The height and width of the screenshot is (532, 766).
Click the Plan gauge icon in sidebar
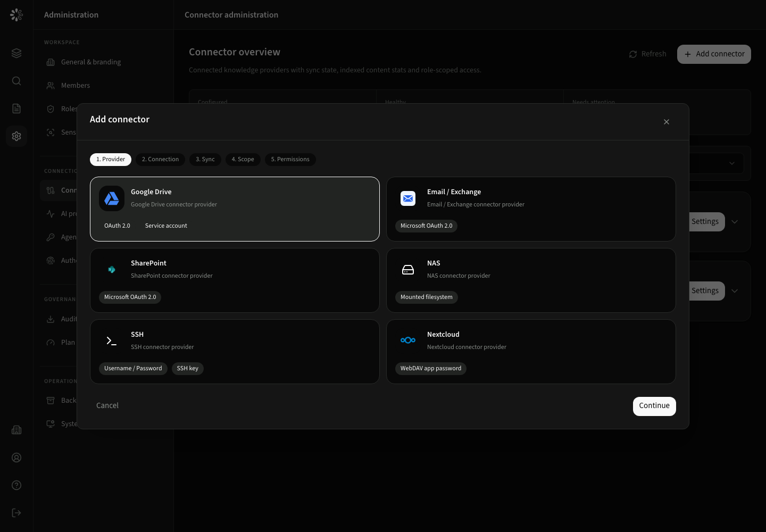click(x=51, y=343)
